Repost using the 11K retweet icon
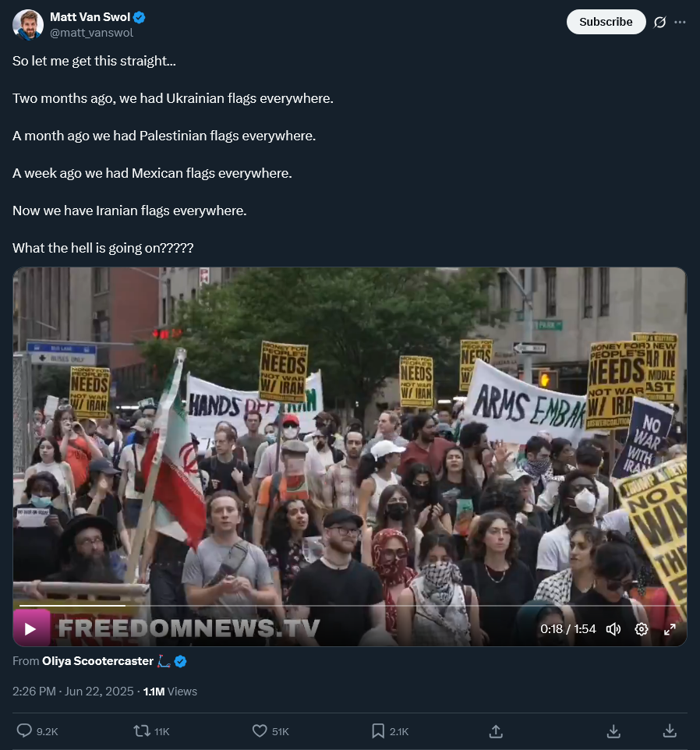This screenshot has width=700, height=750. click(142, 731)
